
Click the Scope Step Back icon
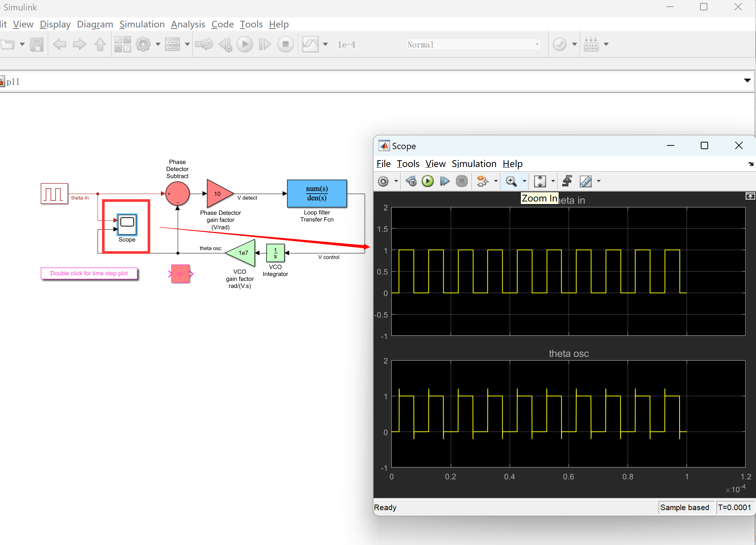pos(411,181)
